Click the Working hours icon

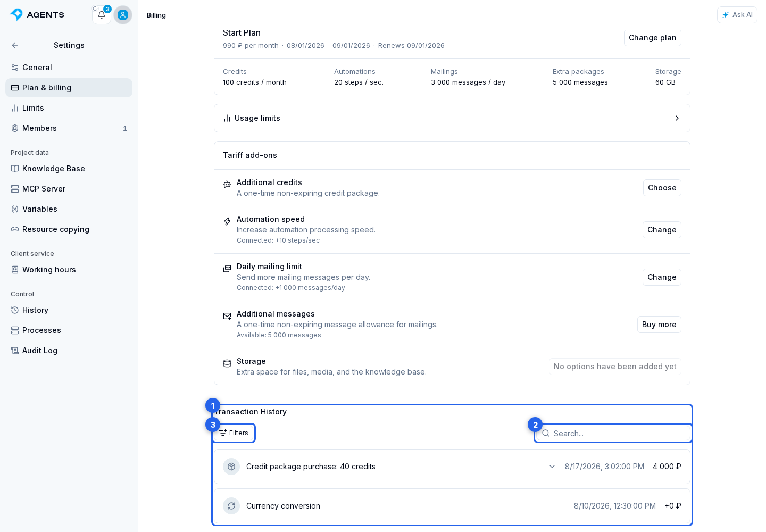(x=15, y=270)
